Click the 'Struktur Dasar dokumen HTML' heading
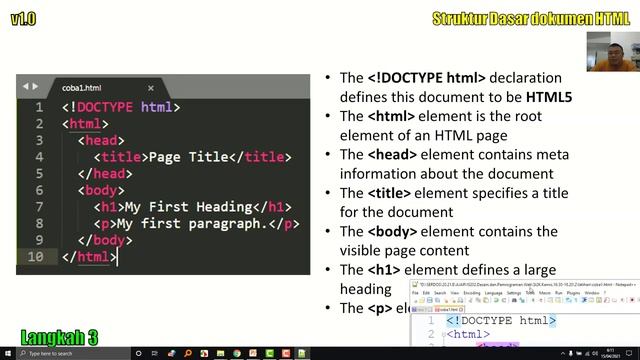 point(531,19)
